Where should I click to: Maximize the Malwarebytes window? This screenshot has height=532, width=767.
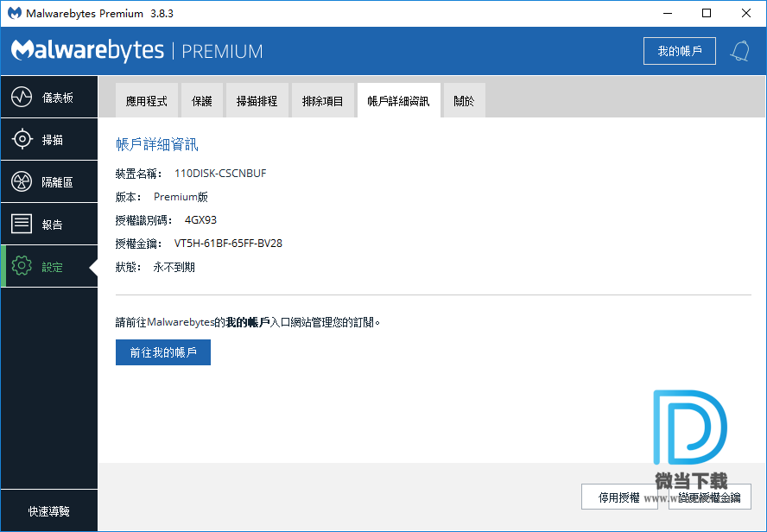click(x=707, y=14)
